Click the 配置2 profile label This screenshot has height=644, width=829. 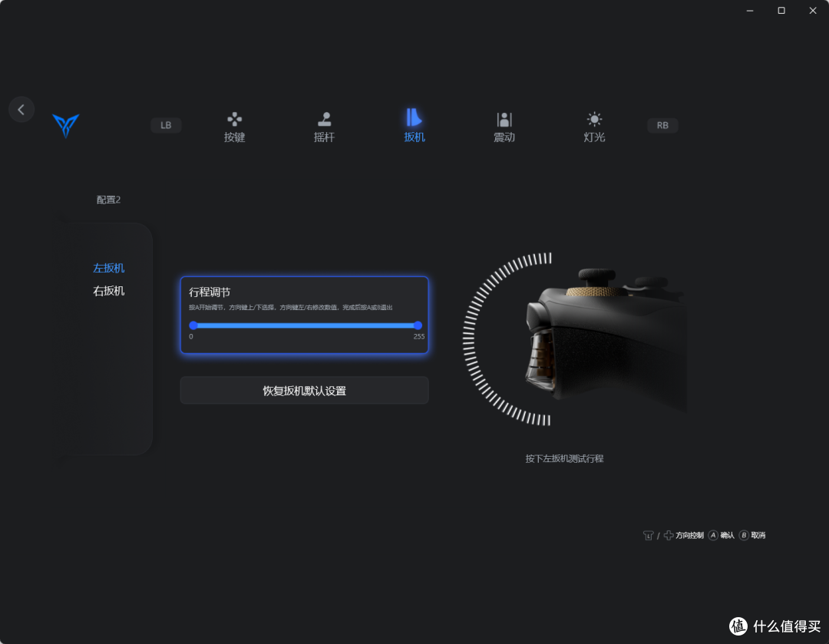108,200
